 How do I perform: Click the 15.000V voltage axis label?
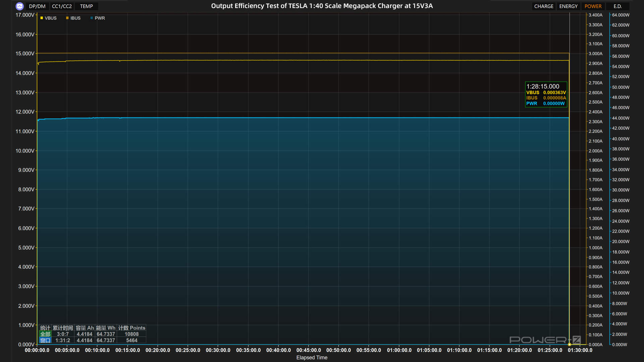(x=25, y=54)
